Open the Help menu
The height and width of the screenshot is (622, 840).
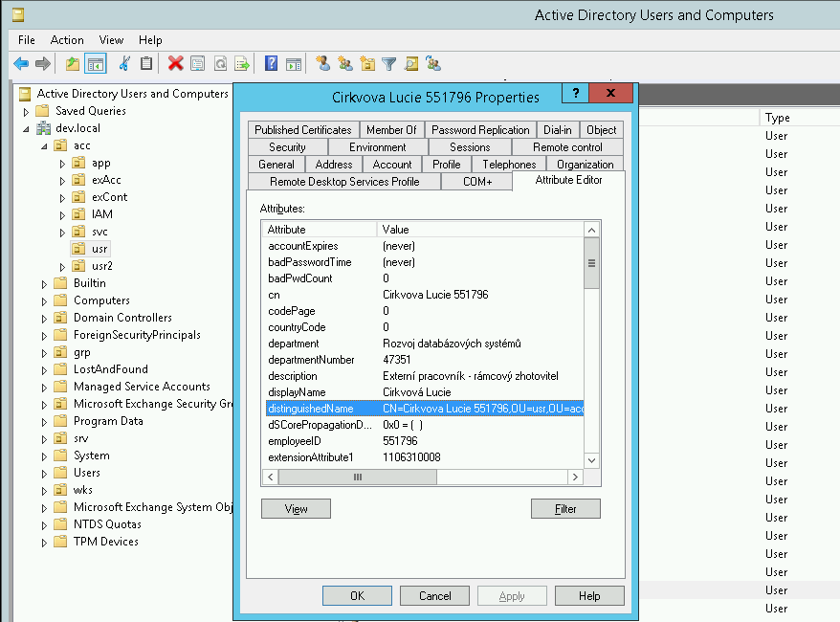(150, 40)
